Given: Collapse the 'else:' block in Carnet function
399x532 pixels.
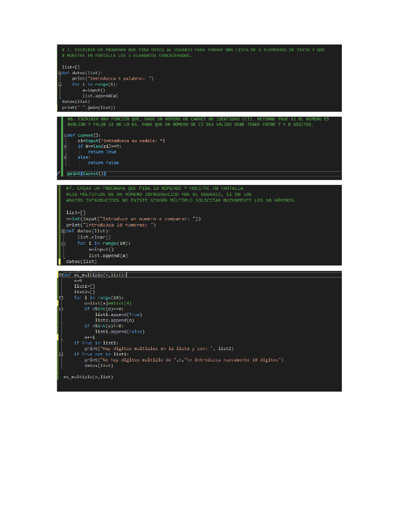Looking at the screenshot, I should point(65,157).
